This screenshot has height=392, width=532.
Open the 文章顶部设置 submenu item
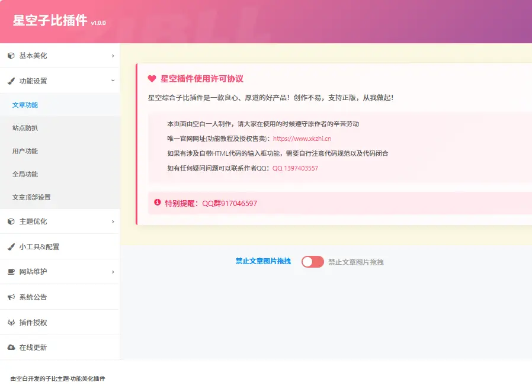(x=31, y=197)
